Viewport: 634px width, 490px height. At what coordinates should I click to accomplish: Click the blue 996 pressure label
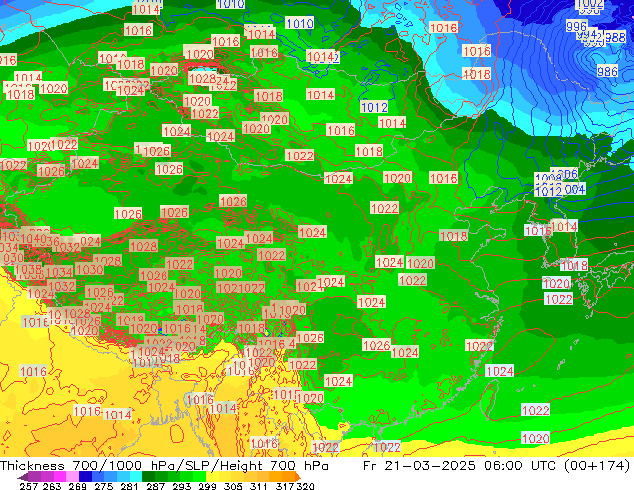577,27
